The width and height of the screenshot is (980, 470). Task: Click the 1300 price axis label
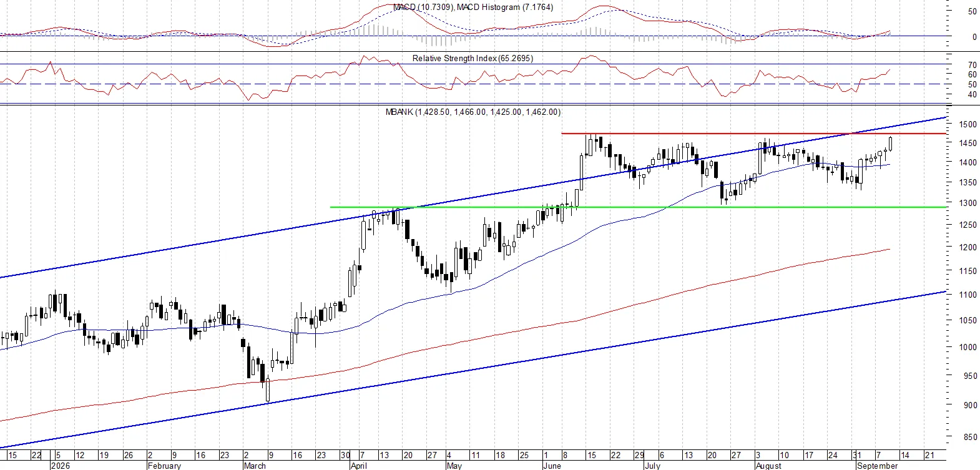(968, 203)
